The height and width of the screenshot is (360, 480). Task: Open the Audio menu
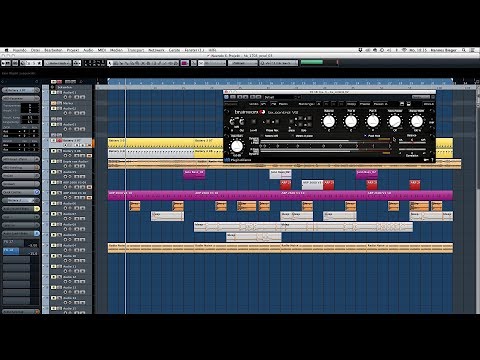(88, 50)
